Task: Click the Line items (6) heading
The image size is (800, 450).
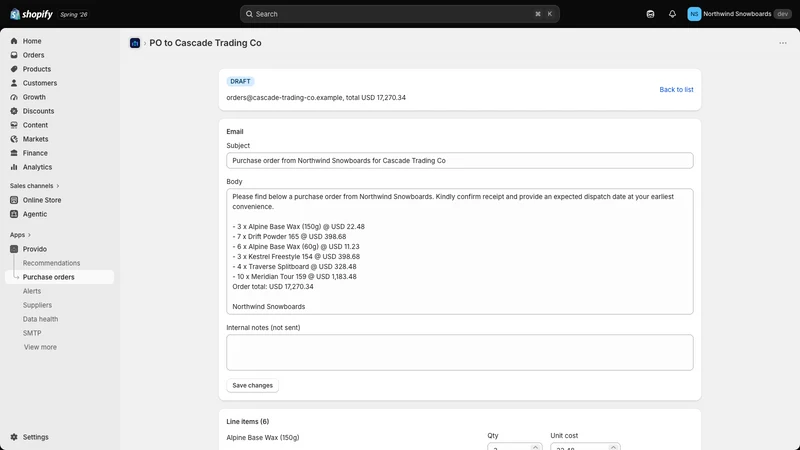Action: pos(247,421)
